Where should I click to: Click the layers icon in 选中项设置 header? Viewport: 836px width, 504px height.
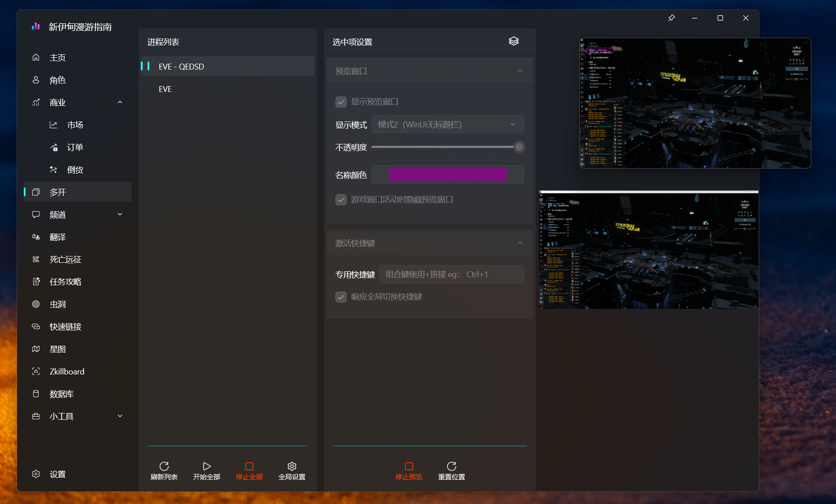[x=514, y=41]
